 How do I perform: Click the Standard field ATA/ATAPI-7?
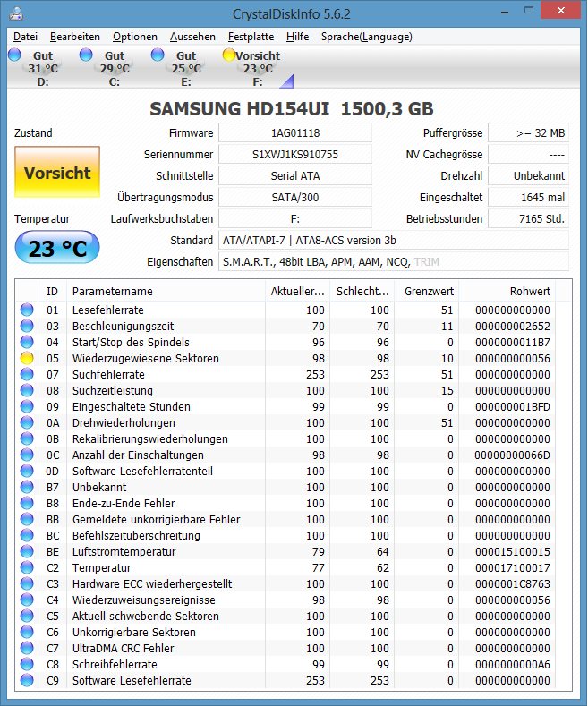coord(394,241)
